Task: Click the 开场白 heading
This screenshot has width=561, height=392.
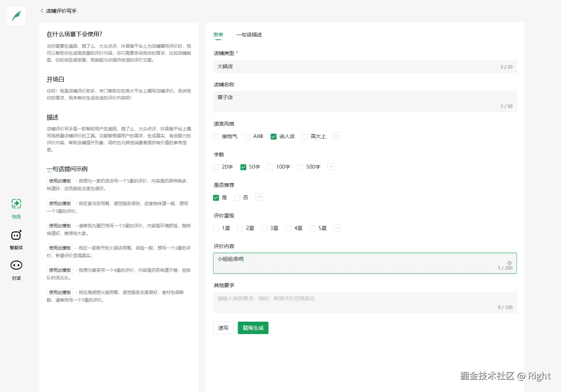Action: 55,79
